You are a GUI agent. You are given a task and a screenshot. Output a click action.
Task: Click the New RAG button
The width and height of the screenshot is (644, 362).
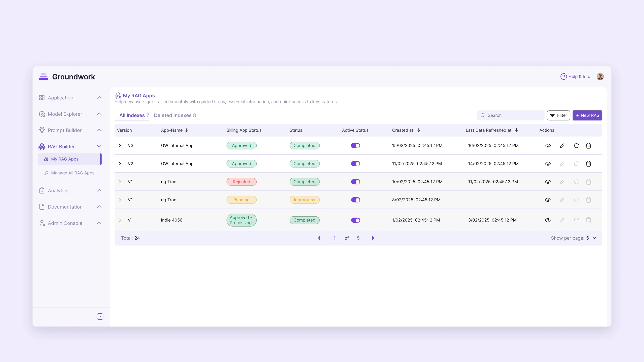(x=587, y=115)
